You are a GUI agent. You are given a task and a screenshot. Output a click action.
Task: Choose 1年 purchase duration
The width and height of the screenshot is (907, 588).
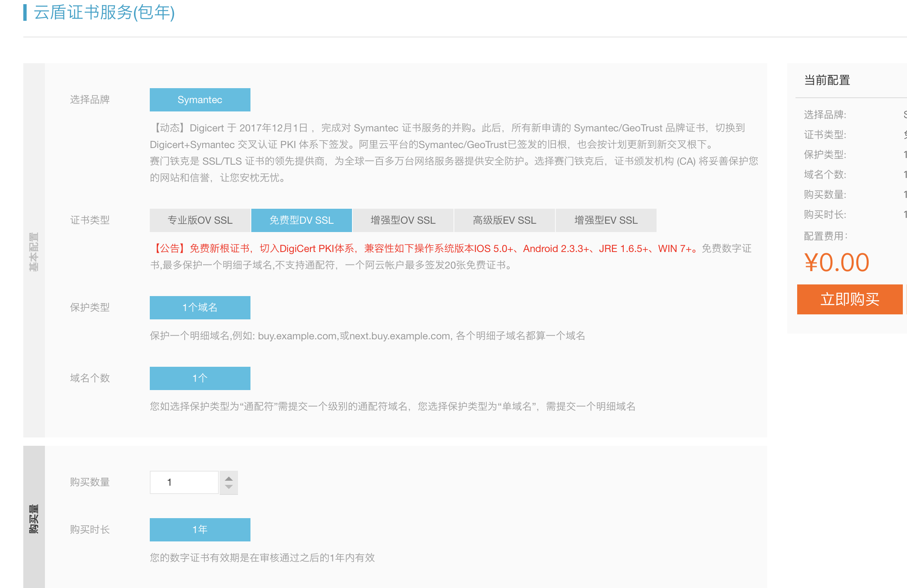pyautogui.click(x=200, y=530)
